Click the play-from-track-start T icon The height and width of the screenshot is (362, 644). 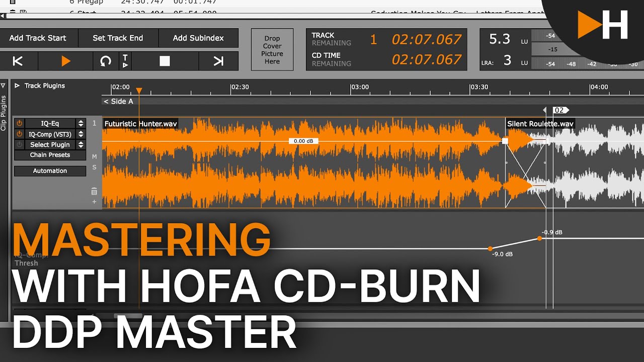click(x=125, y=61)
